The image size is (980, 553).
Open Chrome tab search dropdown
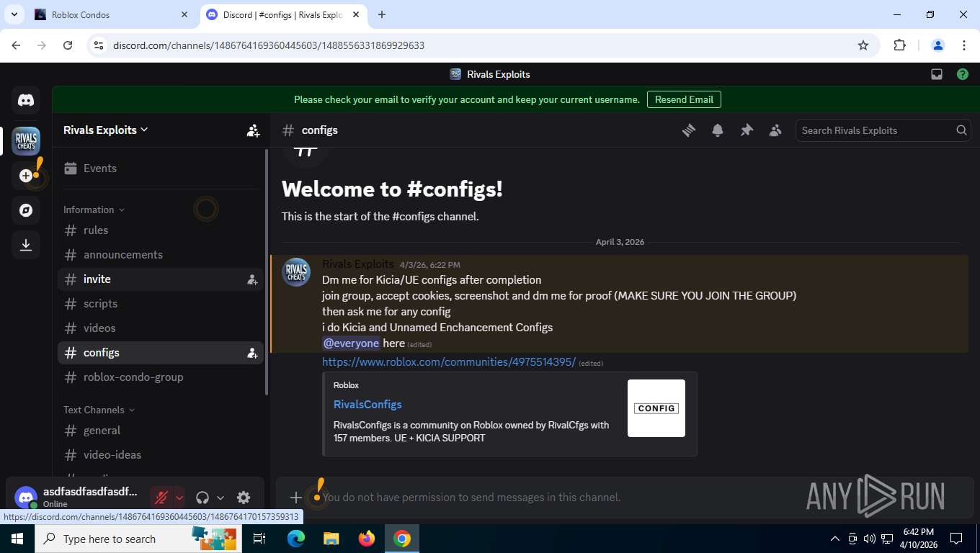click(15, 14)
